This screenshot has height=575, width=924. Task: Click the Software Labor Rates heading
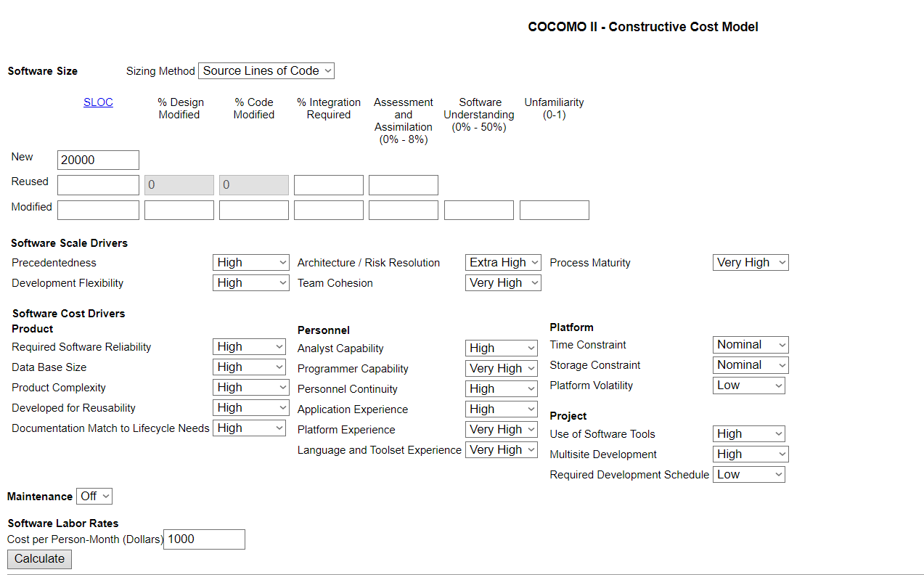[63, 523]
